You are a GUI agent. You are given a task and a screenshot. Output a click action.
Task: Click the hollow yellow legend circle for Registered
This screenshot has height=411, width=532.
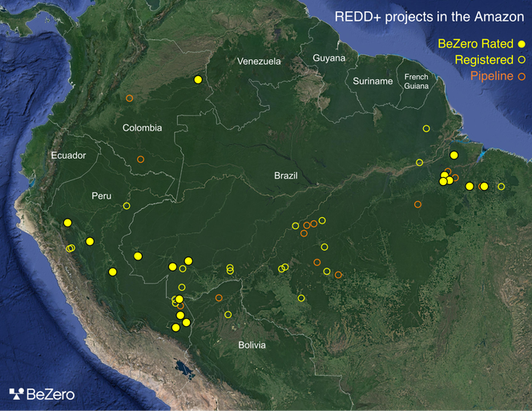[522, 60]
